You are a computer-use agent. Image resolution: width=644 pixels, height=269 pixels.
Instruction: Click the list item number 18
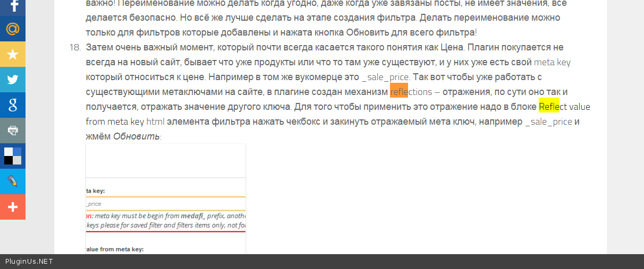click(74, 47)
